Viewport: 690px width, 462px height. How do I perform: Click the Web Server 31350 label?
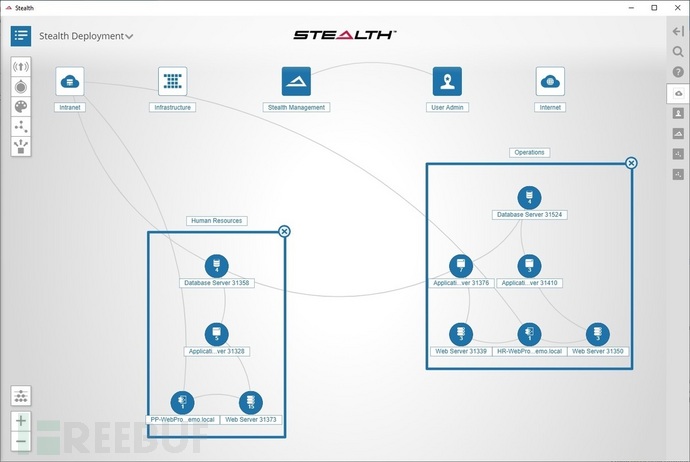[598, 351]
